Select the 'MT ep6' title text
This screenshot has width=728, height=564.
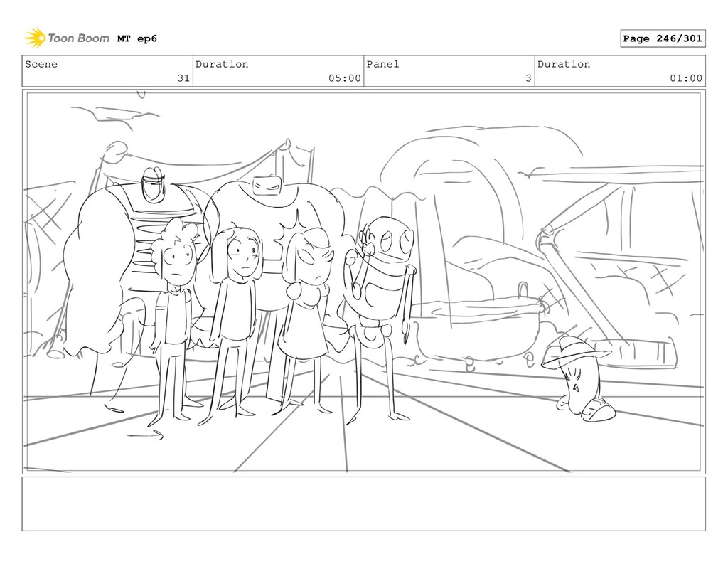pyautogui.click(x=137, y=38)
